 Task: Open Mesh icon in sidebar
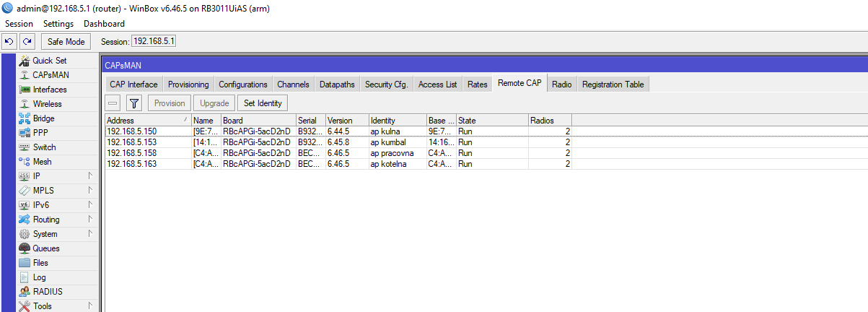pyautogui.click(x=24, y=162)
